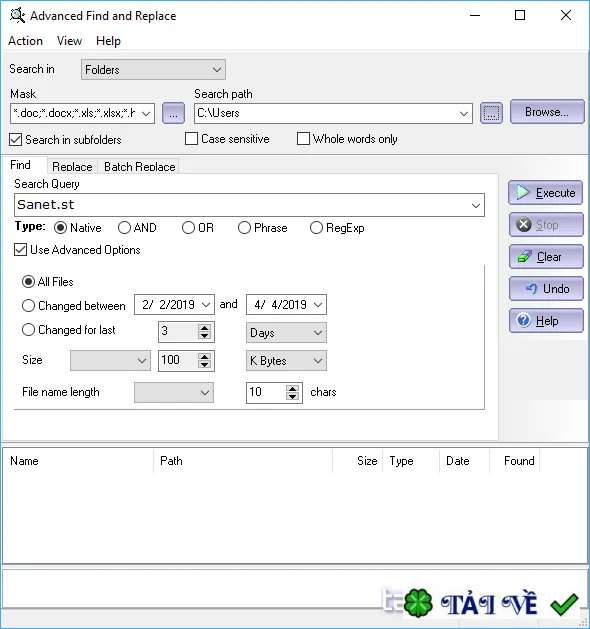Viewport: 590px width, 629px height.
Task: Expand the Search in Folders dropdown
Action: click(153, 70)
